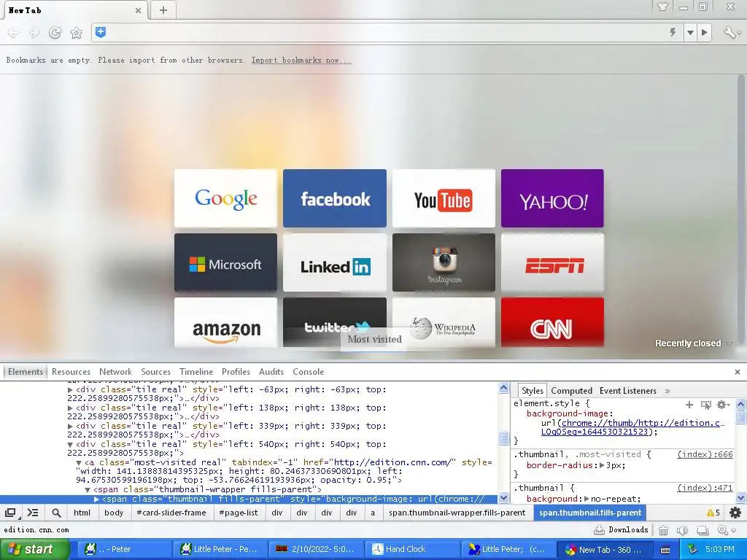Screen dimensions: 747x560
Task: Click the blue shield icon in address bar
Action: click(101, 32)
